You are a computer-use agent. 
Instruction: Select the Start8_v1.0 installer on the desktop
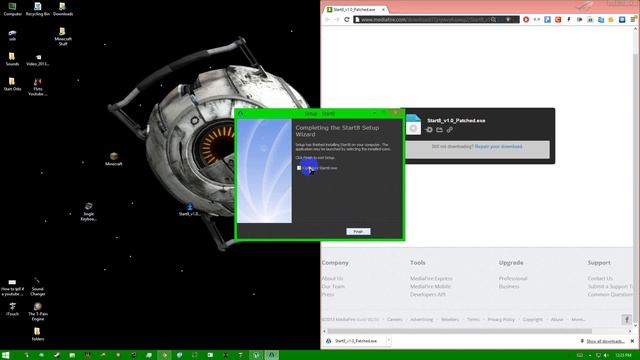pyautogui.click(x=189, y=209)
